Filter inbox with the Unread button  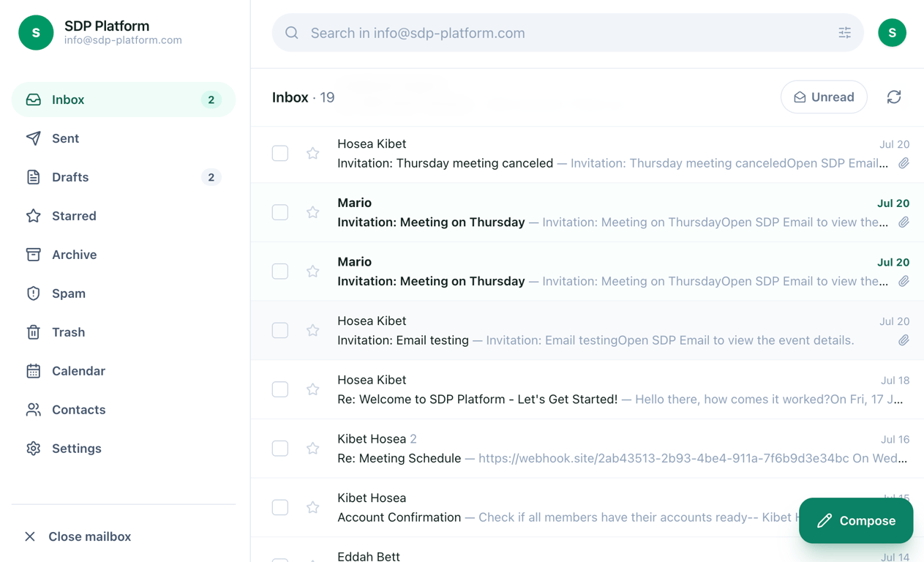pos(824,97)
